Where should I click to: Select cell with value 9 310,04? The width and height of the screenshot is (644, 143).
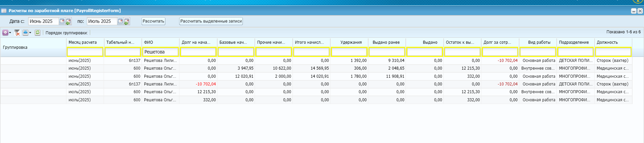387,61
